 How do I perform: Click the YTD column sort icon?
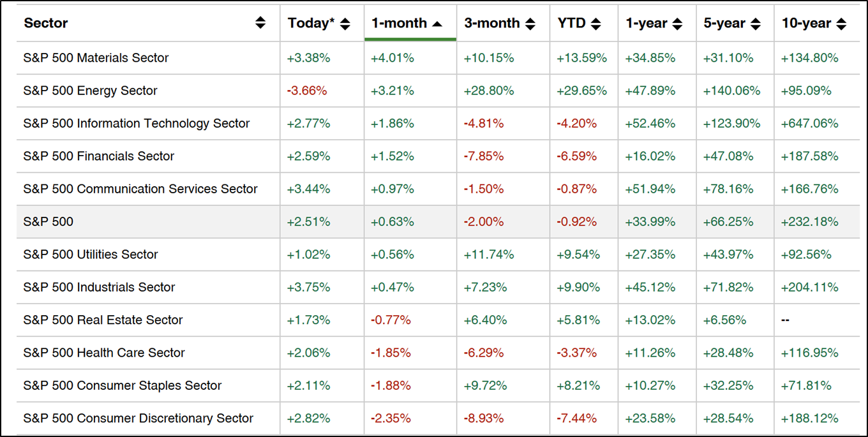coord(596,24)
